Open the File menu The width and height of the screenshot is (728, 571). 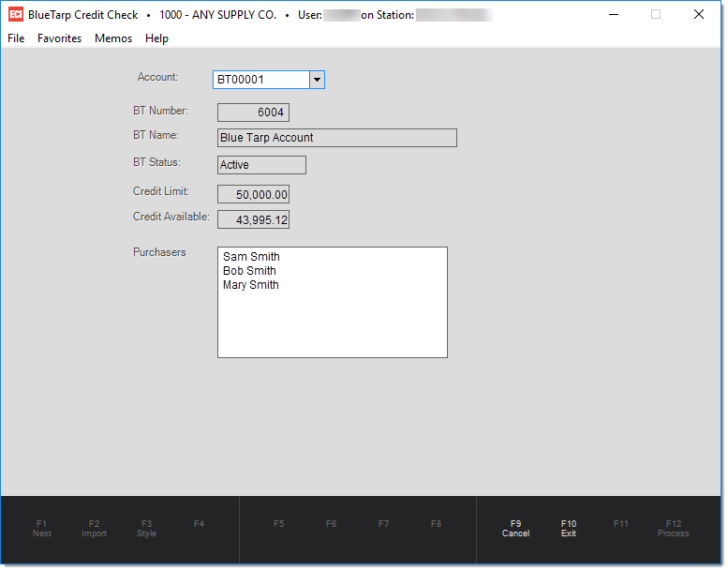click(x=16, y=38)
